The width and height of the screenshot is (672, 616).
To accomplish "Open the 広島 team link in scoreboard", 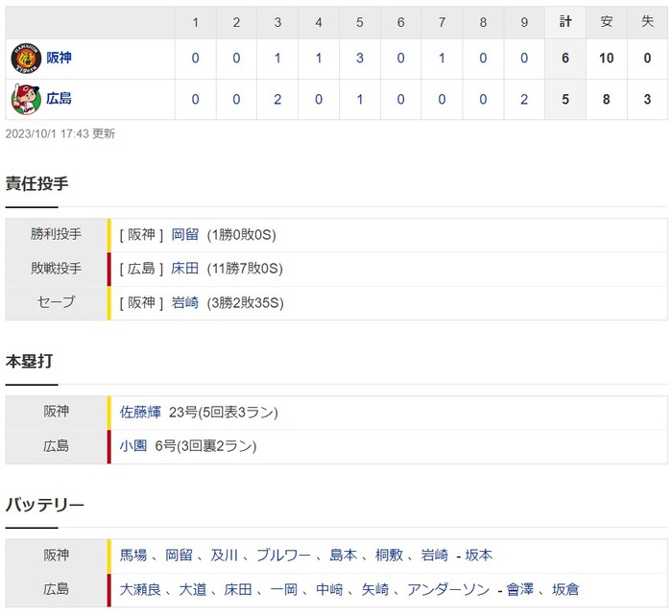I will (x=60, y=99).
